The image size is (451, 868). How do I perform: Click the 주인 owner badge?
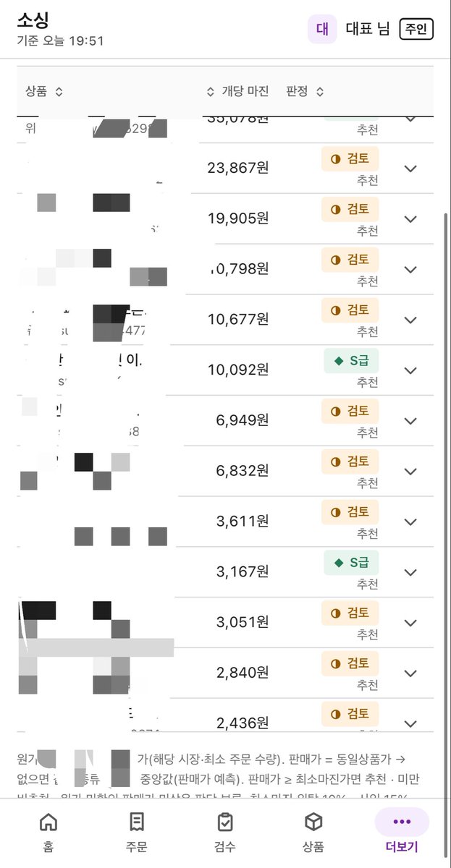click(417, 30)
